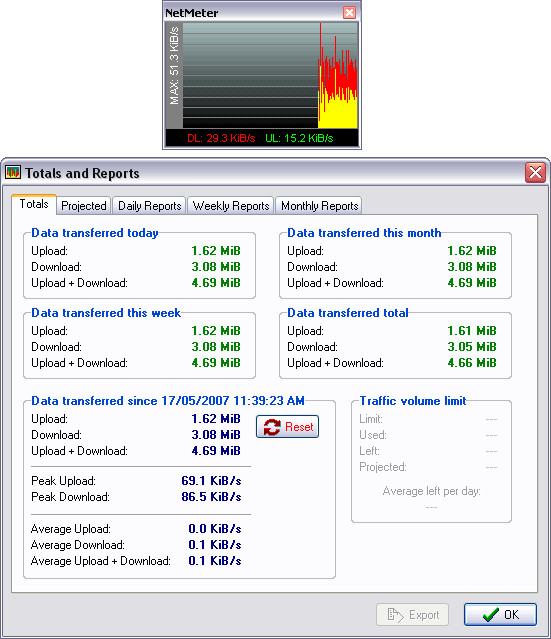Click the Reset button
551x639 pixels.
tap(287, 427)
